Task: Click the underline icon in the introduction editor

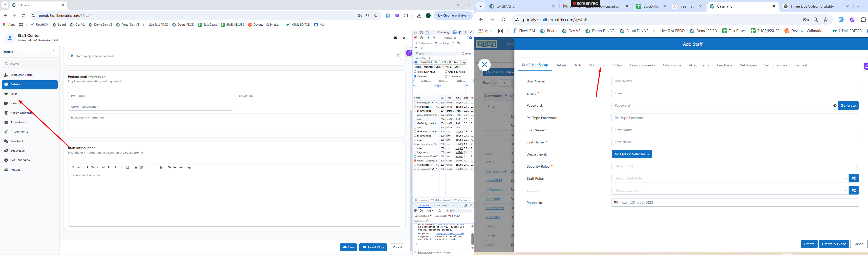Action: point(127,167)
